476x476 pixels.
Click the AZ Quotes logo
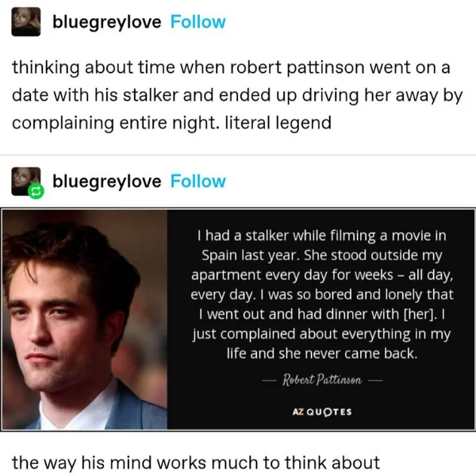click(322, 412)
